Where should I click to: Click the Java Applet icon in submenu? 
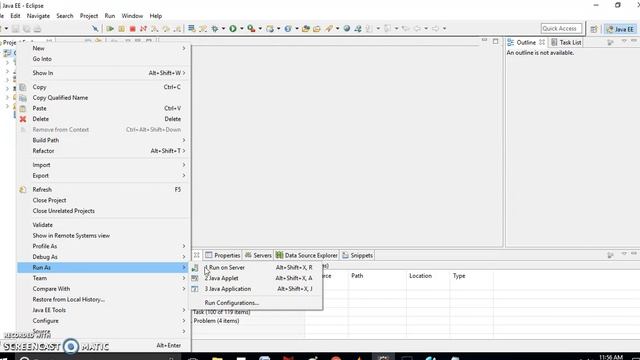click(x=195, y=278)
